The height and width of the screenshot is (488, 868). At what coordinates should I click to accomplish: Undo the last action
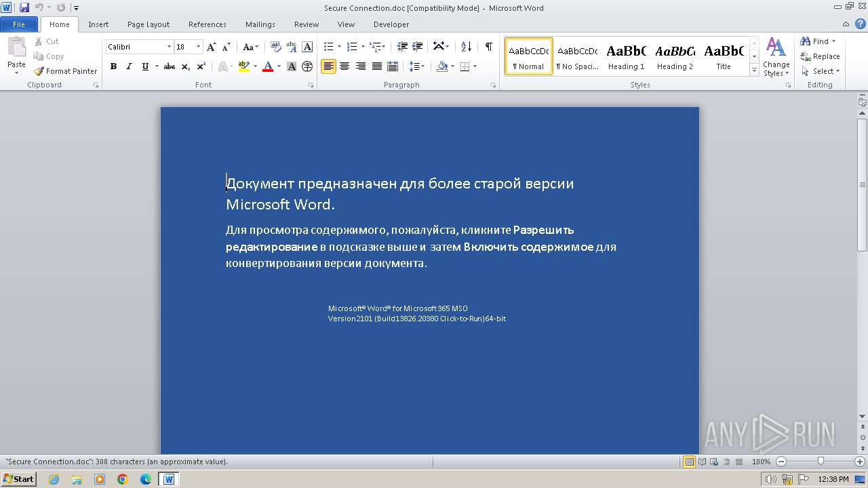(39, 7)
